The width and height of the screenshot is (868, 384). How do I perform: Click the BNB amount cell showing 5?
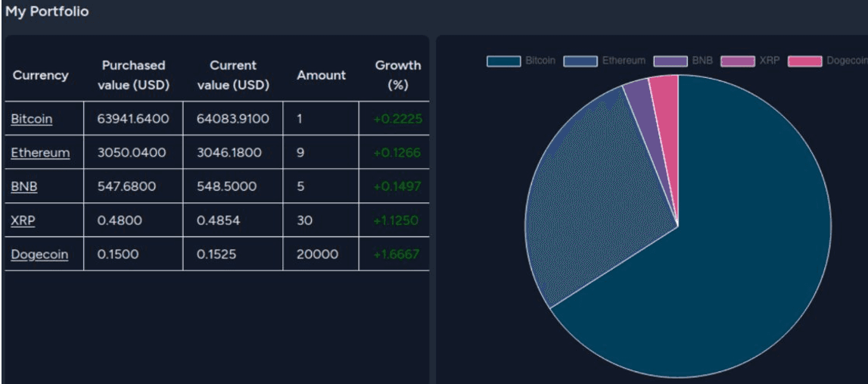(300, 187)
